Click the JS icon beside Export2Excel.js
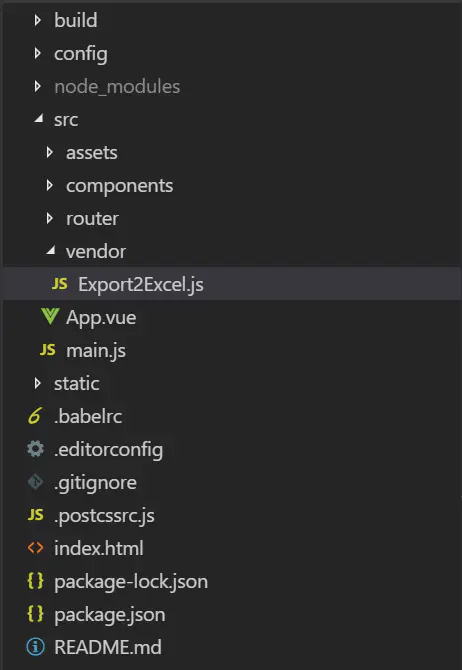462x670 pixels. pos(59,284)
